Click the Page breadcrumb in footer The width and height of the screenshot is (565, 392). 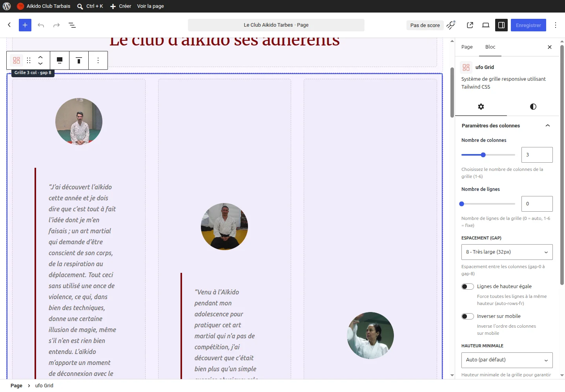tap(16, 386)
